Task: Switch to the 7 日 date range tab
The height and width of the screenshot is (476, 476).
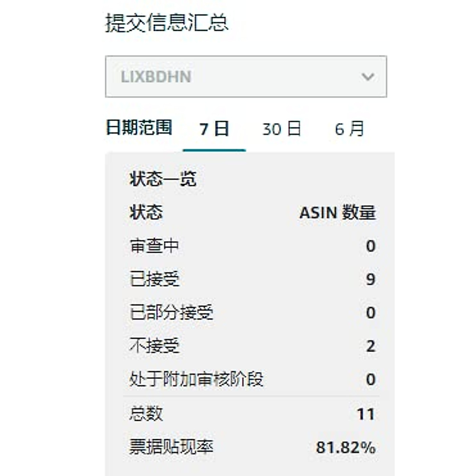Action: [214, 129]
